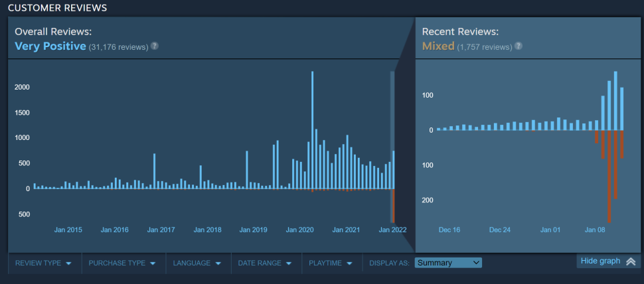644x284 pixels.
Task: Click help icon beside Overall Reviews count
Action: [x=154, y=46]
